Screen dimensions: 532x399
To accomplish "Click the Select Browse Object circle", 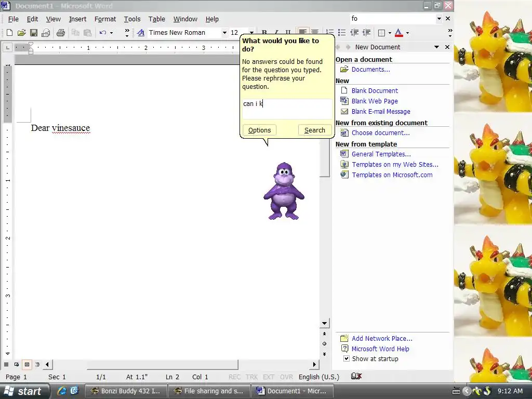I will pos(324,344).
